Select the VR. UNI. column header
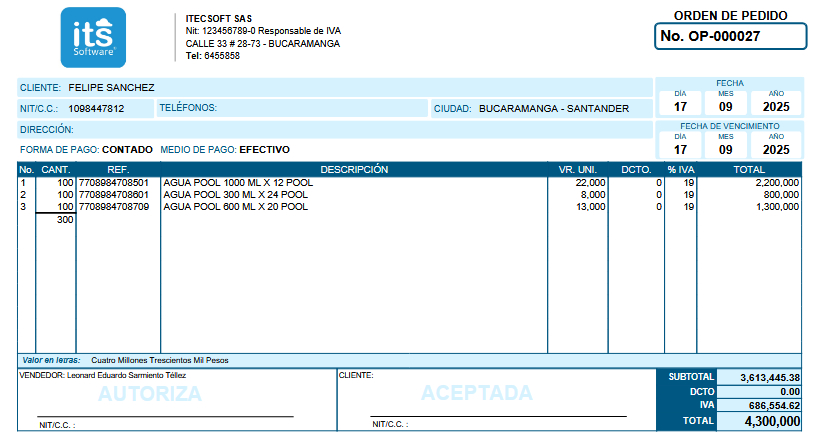Viewport: 819px width, 440px height. coord(579,170)
